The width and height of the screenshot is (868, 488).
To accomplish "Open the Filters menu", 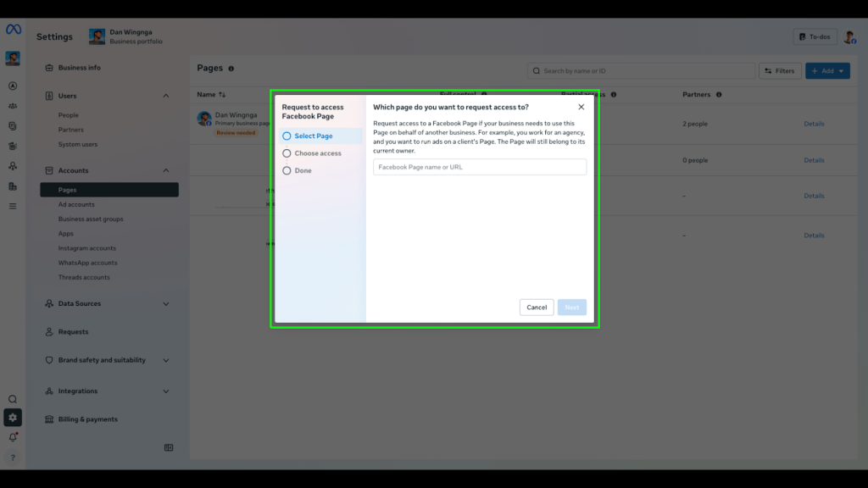I will pyautogui.click(x=780, y=71).
